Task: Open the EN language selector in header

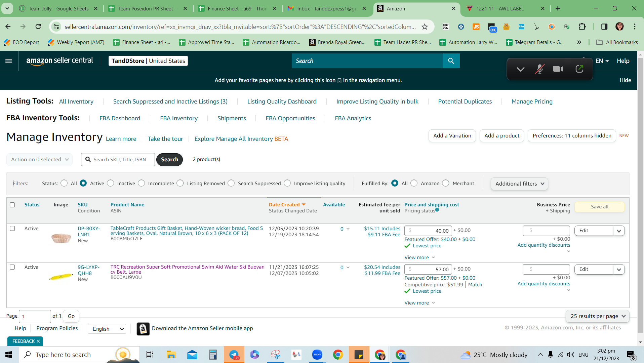Action: pos(602,61)
